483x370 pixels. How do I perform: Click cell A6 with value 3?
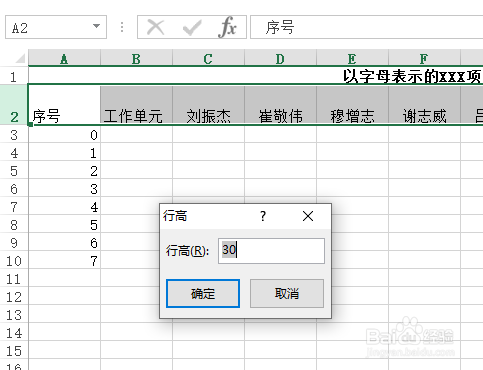tap(64, 189)
